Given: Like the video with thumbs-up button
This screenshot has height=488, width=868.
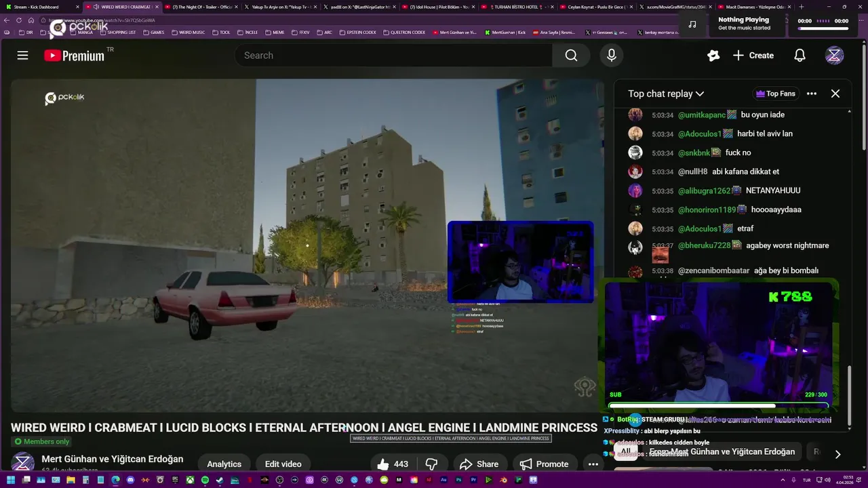Looking at the screenshot, I should 392,464.
